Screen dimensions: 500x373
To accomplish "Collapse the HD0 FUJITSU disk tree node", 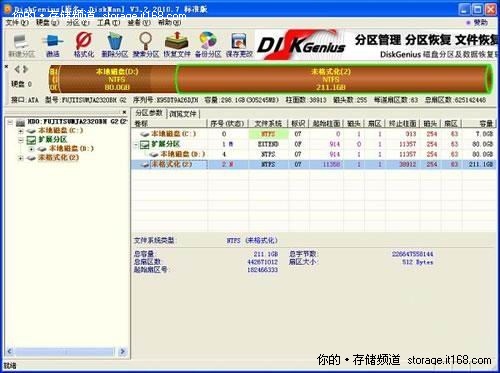I will click(10, 122).
